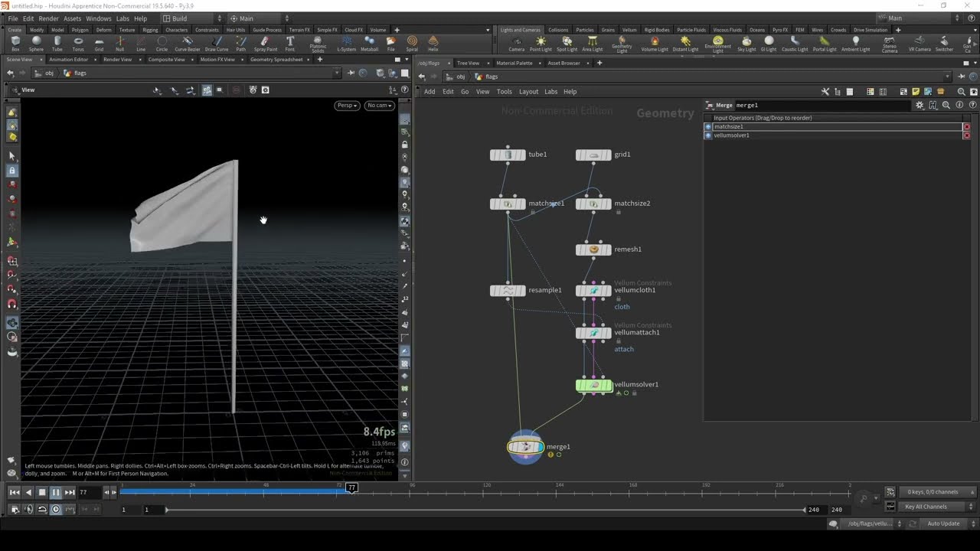This screenshot has width=980, height=551.
Task: Open the Key All Channels dropdown
Action: pos(937,507)
